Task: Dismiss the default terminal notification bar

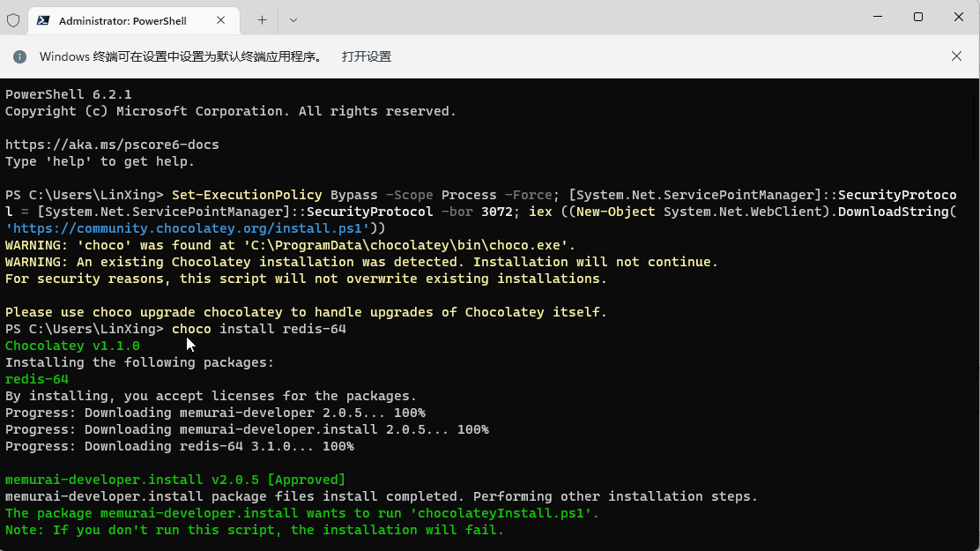Action: pos(956,56)
